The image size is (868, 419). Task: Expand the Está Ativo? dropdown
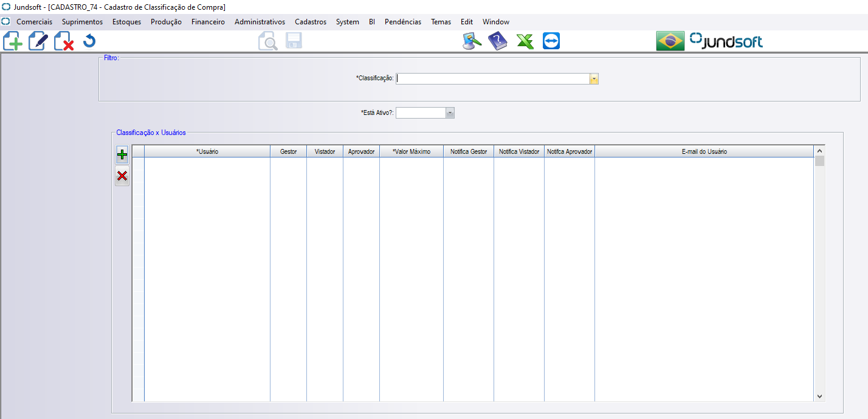(450, 113)
